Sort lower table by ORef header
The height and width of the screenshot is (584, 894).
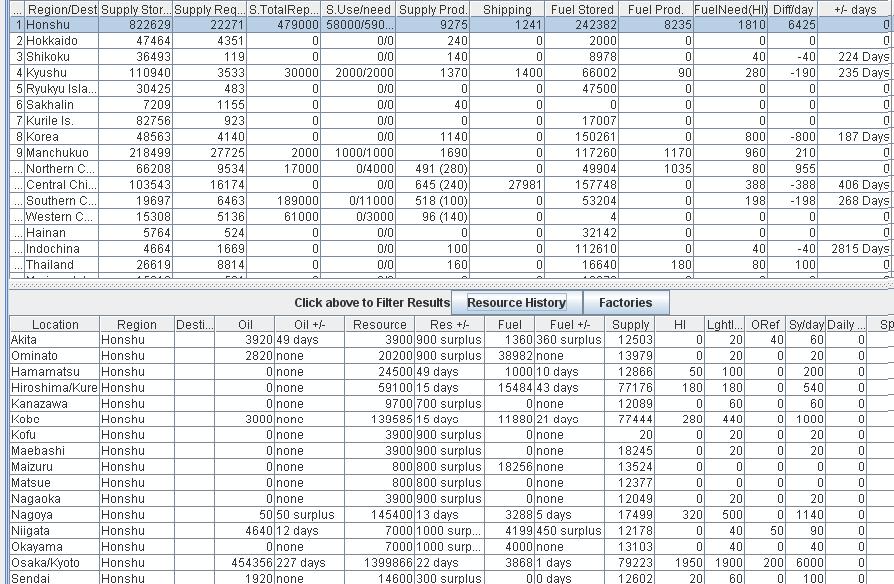coord(765,324)
